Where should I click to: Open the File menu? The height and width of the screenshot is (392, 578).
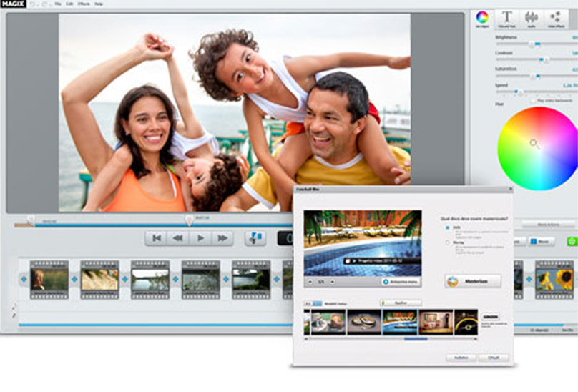point(58,4)
